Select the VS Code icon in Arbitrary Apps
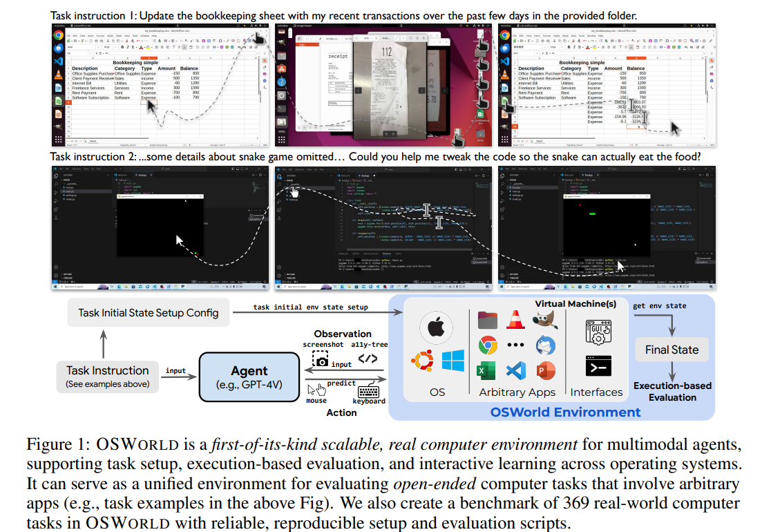Viewport: 762px width, 532px height. coord(516,370)
